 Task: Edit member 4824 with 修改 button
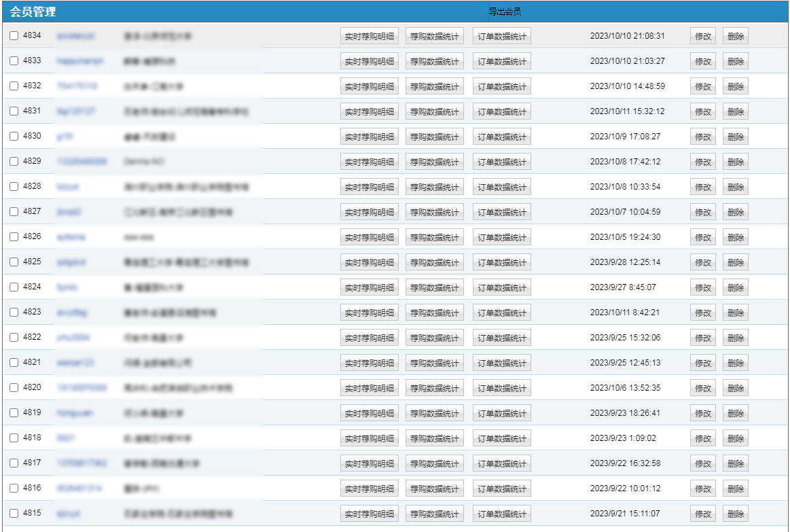point(703,288)
